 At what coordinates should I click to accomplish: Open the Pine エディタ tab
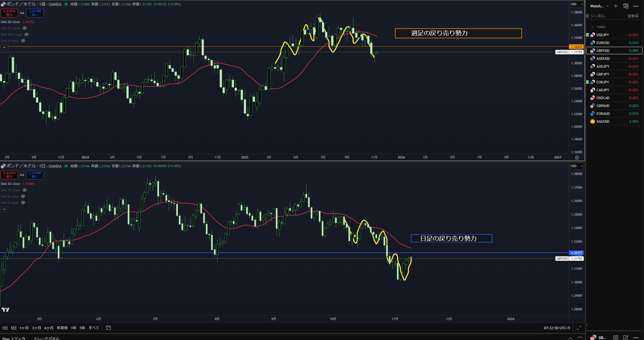point(14,338)
